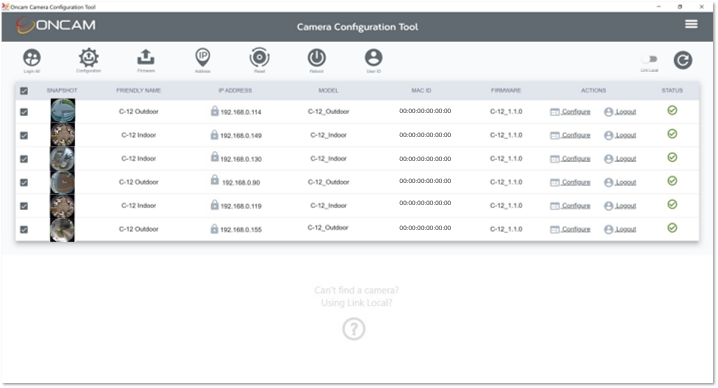The height and width of the screenshot is (388, 718).
Task: Refresh the camera list
Action: tap(682, 60)
